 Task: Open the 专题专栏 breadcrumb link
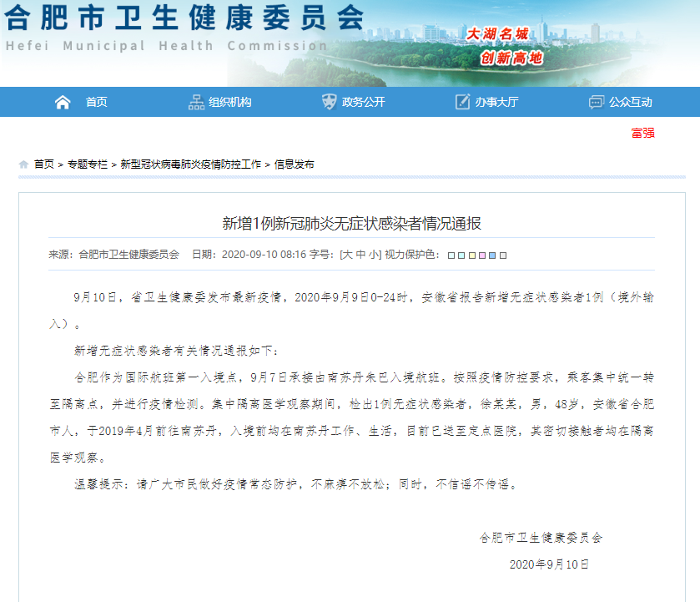[x=88, y=164]
